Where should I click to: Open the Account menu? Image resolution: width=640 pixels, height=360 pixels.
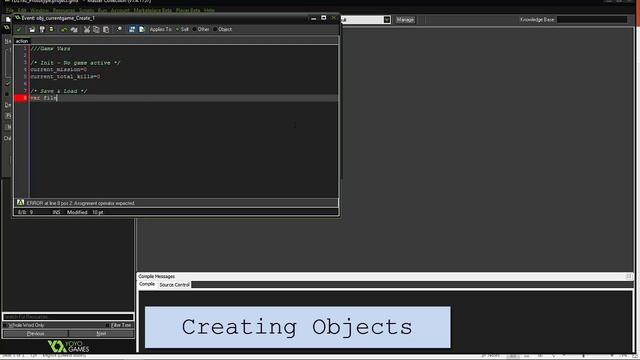(x=120, y=10)
